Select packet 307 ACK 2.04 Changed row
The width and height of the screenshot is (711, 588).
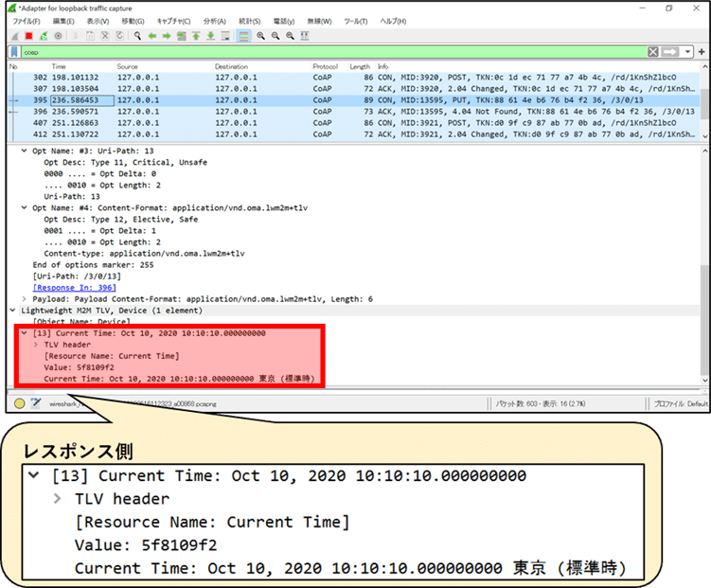pyautogui.click(x=354, y=89)
